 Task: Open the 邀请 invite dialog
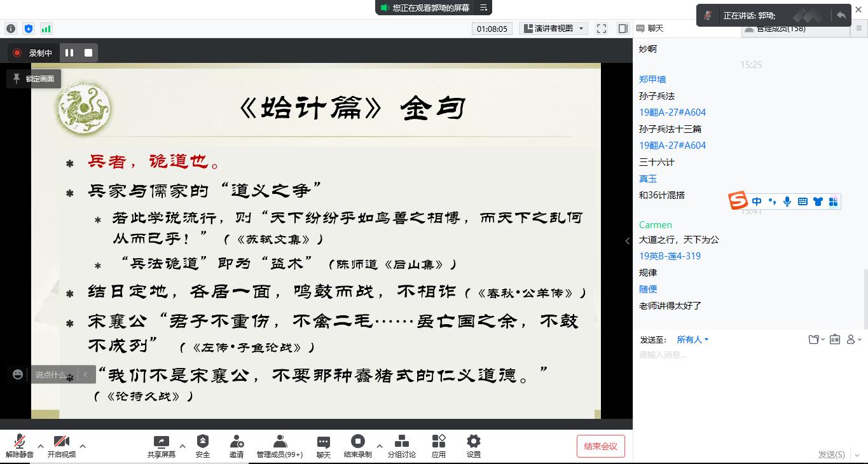tap(236, 445)
